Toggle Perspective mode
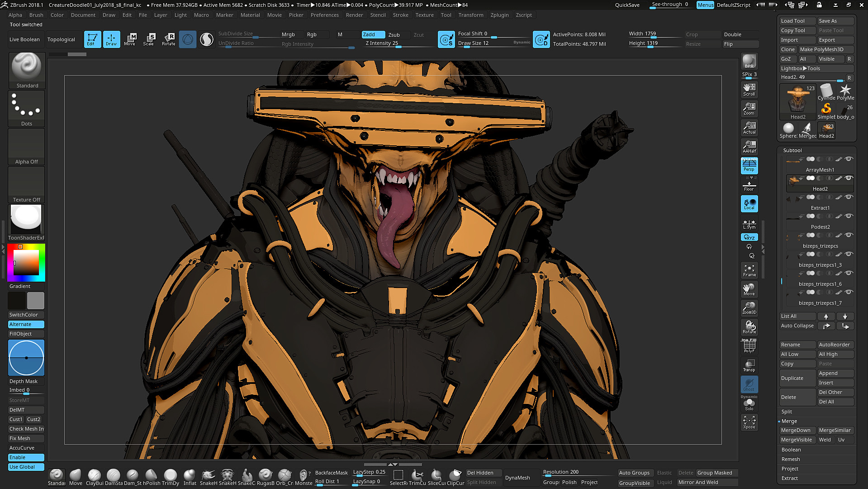This screenshot has width=868, height=489. (x=749, y=166)
